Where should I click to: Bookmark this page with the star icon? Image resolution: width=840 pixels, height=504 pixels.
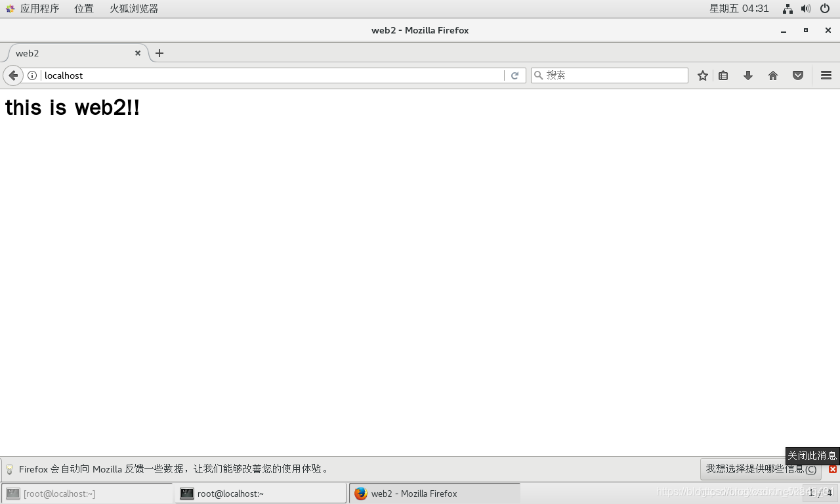pyautogui.click(x=703, y=75)
